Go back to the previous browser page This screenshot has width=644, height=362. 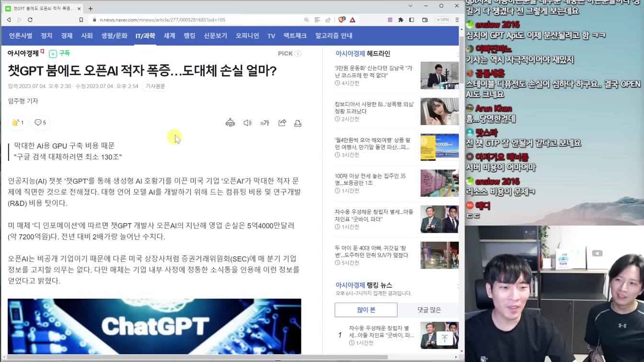coord(9,20)
